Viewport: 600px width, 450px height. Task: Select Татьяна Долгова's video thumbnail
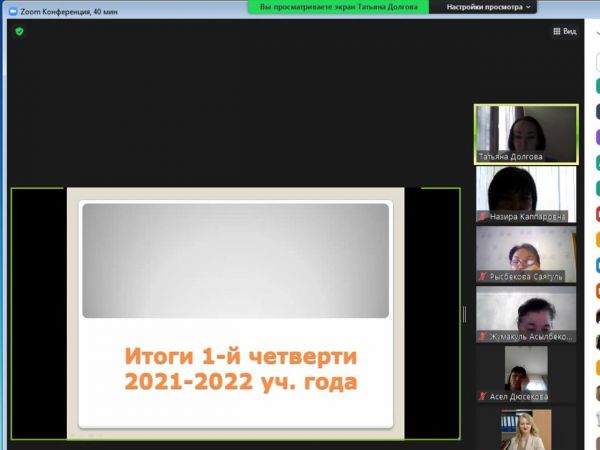tap(526, 128)
